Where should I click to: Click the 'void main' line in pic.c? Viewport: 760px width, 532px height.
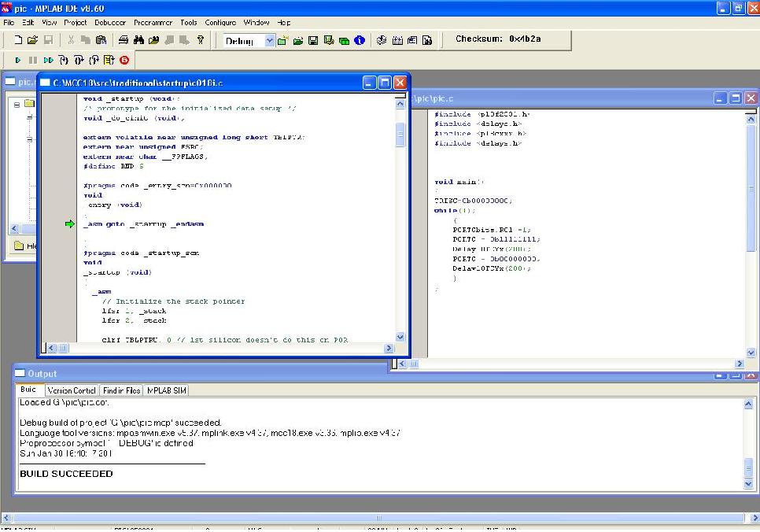459,182
